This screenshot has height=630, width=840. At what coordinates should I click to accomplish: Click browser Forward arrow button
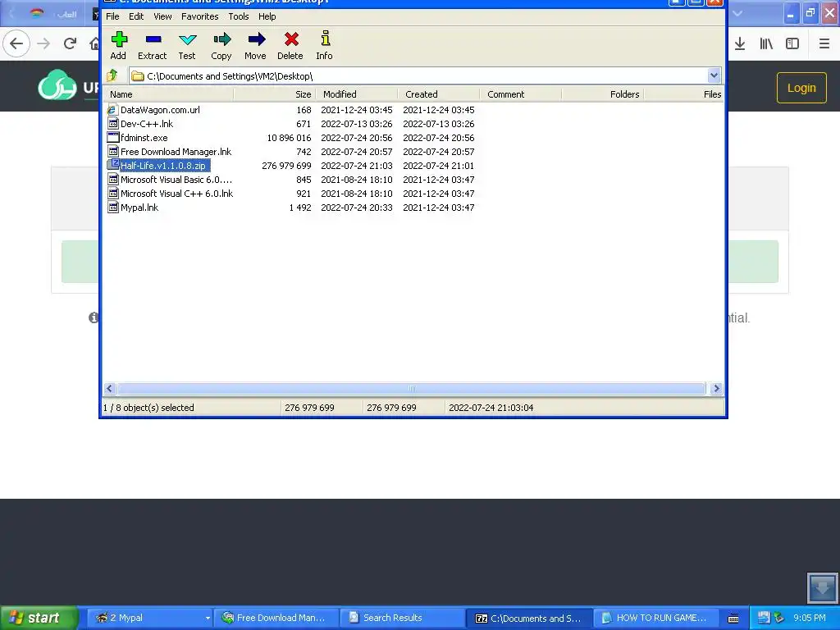(43, 43)
